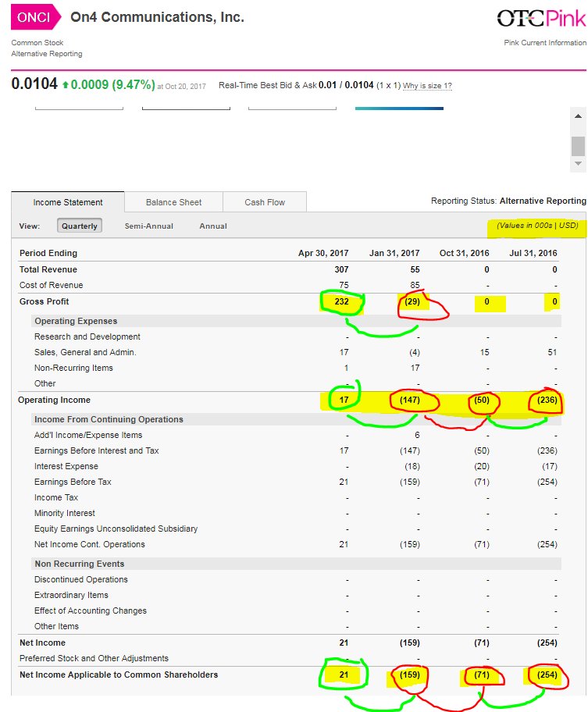
Task: Click the scrollbar down arrow
Action: 578,163
